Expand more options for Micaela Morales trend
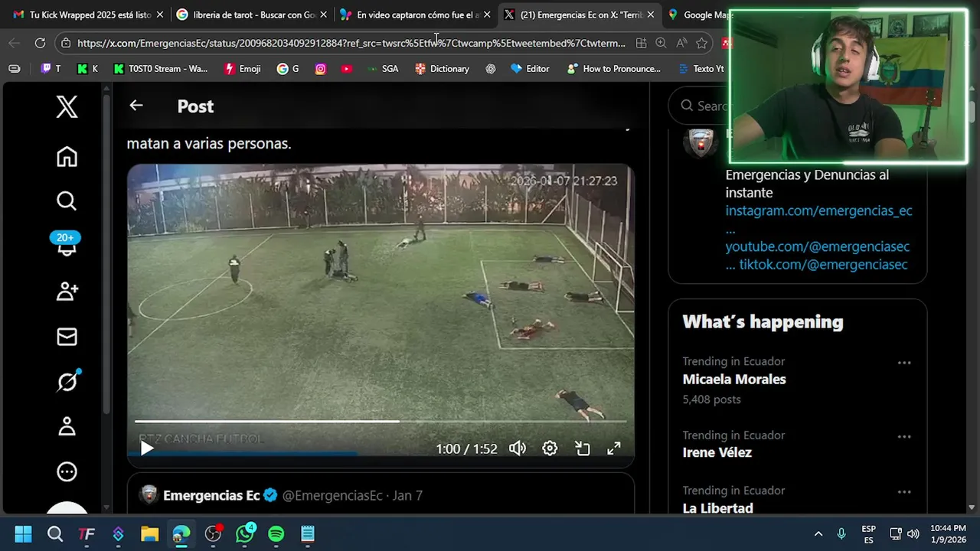The width and height of the screenshot is (980, 551). point(904,363)
